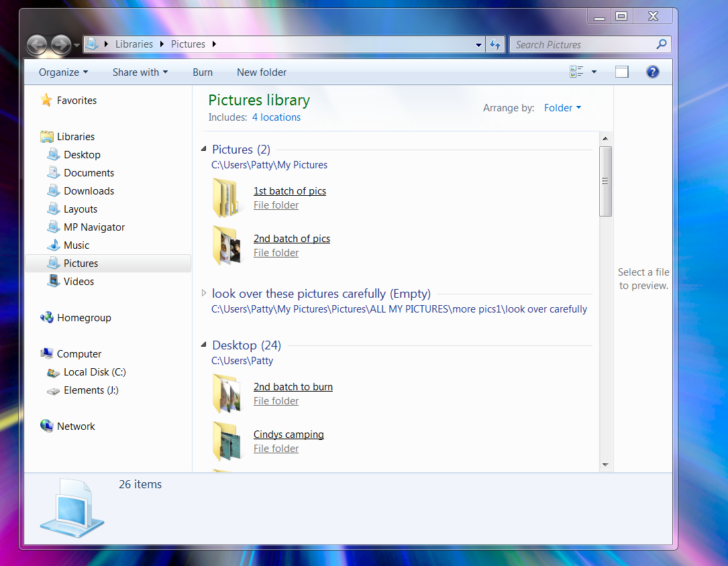Open the Downloads library
The image size is (728, 566).
(x=89, y=190)
